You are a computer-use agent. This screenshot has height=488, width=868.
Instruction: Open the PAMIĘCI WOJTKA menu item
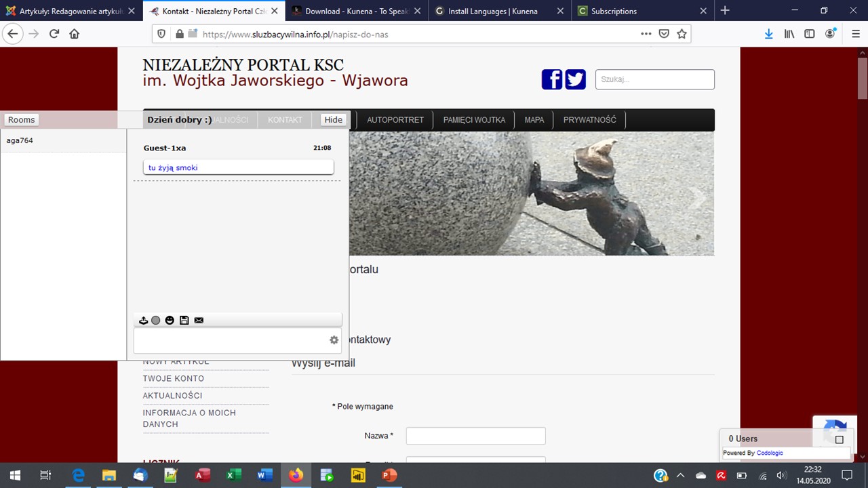coord(474,120)
